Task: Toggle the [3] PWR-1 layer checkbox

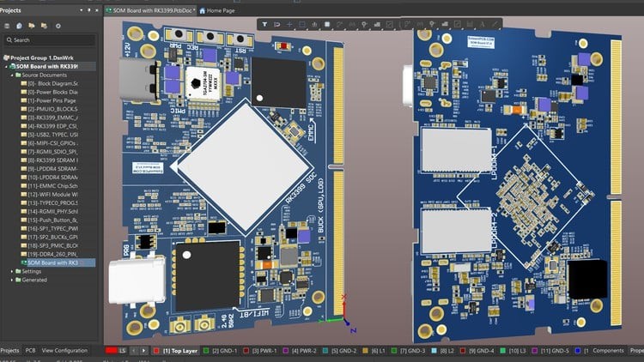Action: 248,351
